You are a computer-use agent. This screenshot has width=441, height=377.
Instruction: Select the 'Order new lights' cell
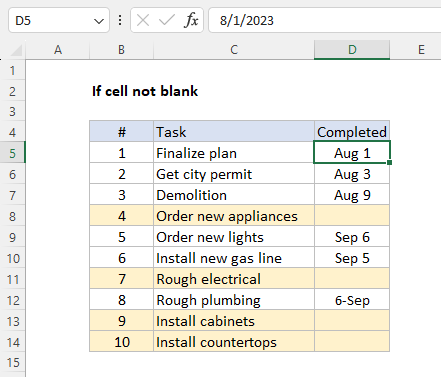pos(234,237)
